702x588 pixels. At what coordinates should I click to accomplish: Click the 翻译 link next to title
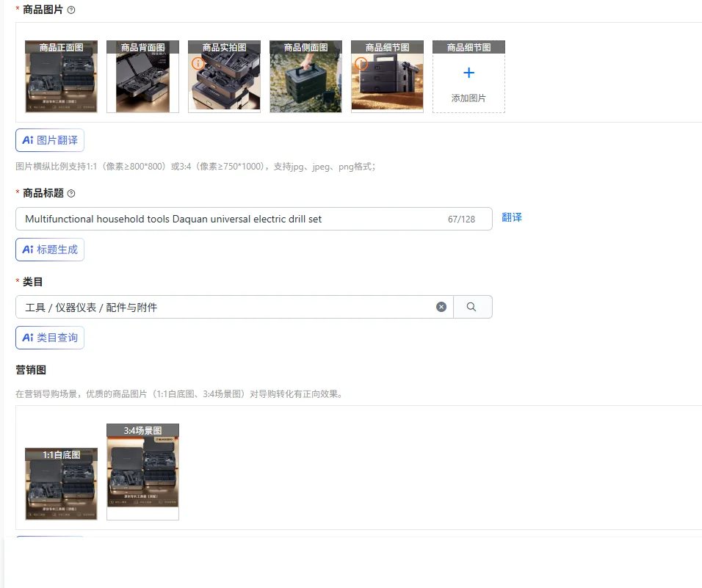tap(512, 217)
